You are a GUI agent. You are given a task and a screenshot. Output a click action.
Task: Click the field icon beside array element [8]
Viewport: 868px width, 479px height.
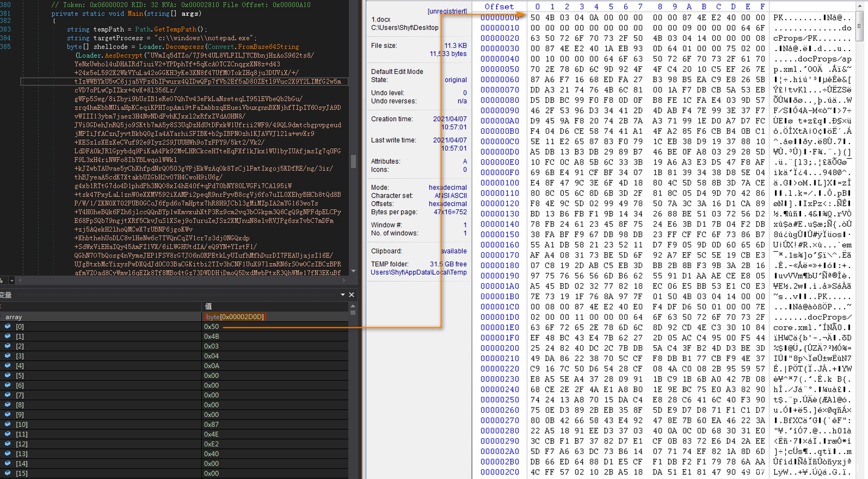[8, 405]
